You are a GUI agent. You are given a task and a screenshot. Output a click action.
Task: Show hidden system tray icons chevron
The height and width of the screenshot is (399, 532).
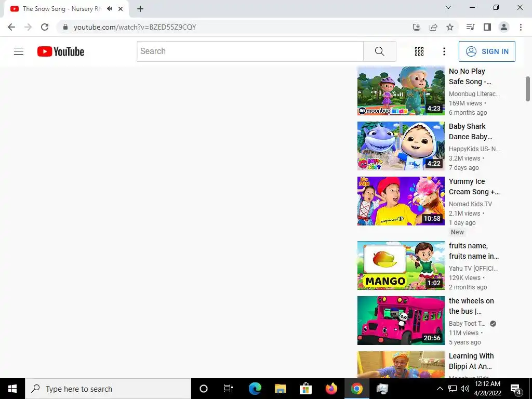[440, 389]
